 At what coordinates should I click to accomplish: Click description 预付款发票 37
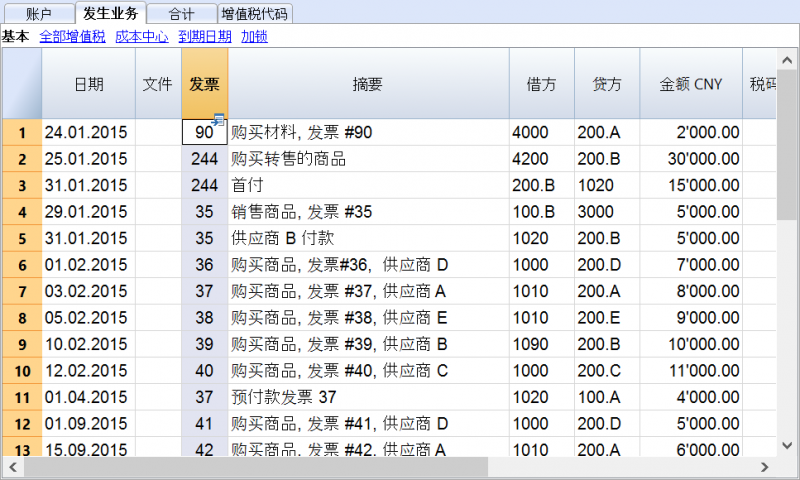point(368,397)
